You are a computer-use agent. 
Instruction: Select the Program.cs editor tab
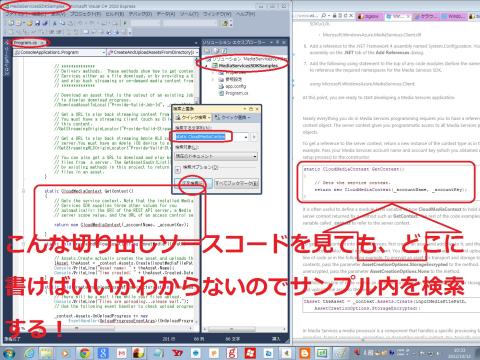click(28, 43)
